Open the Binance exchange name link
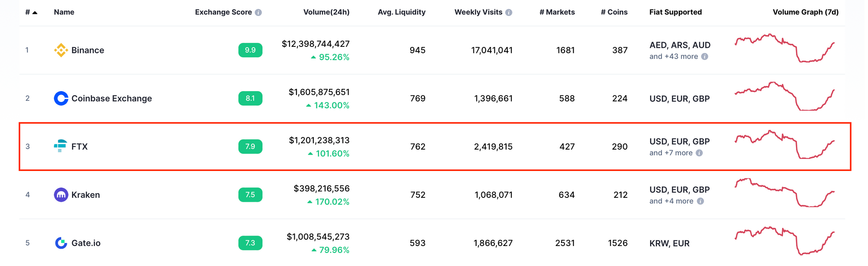Screen dimensions: 868x266 (88, 50)
